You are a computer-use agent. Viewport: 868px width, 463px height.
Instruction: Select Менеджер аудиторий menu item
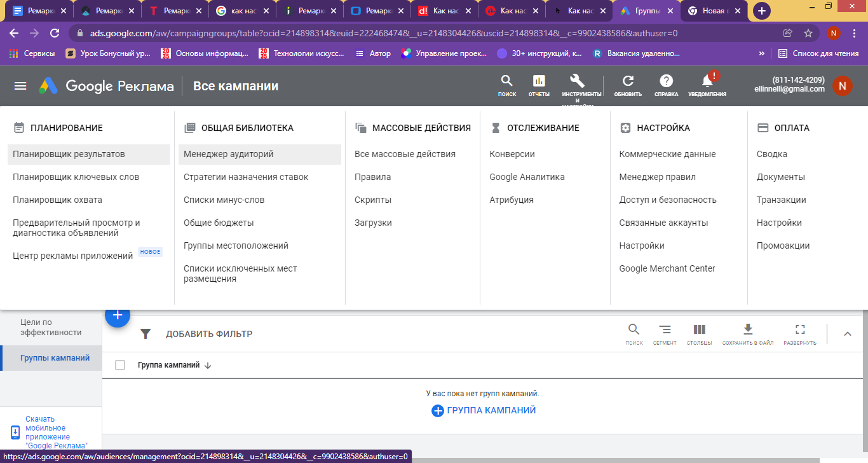(x=260, y=154)
